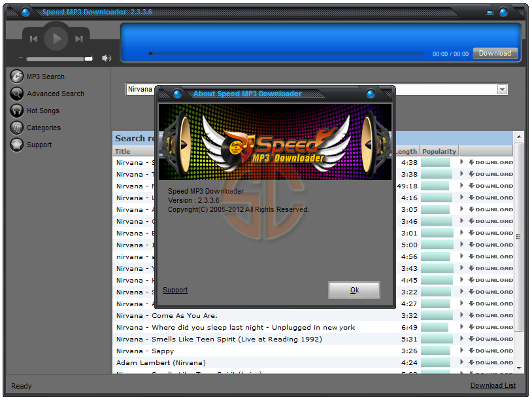Adjust the volume slider
Viewport: 532px width, 401px height.
(x=59, y=59)
